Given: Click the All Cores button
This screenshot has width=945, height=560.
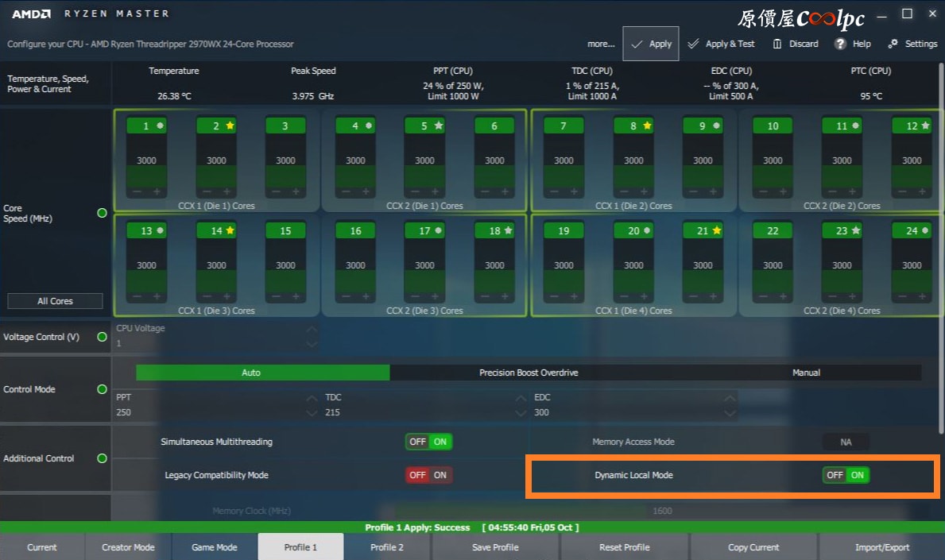Looking at the screenshot, I should (55, 301).
